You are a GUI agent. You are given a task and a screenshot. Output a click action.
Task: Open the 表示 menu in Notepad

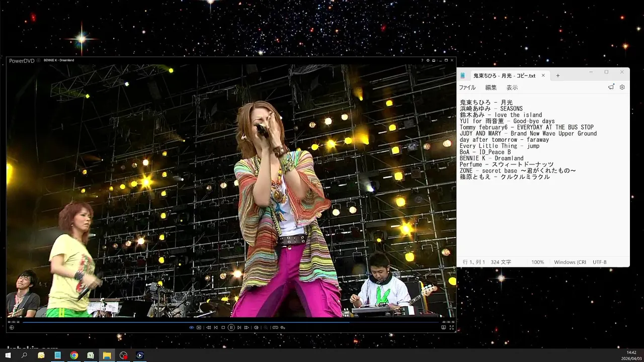(x=512, y=87)
